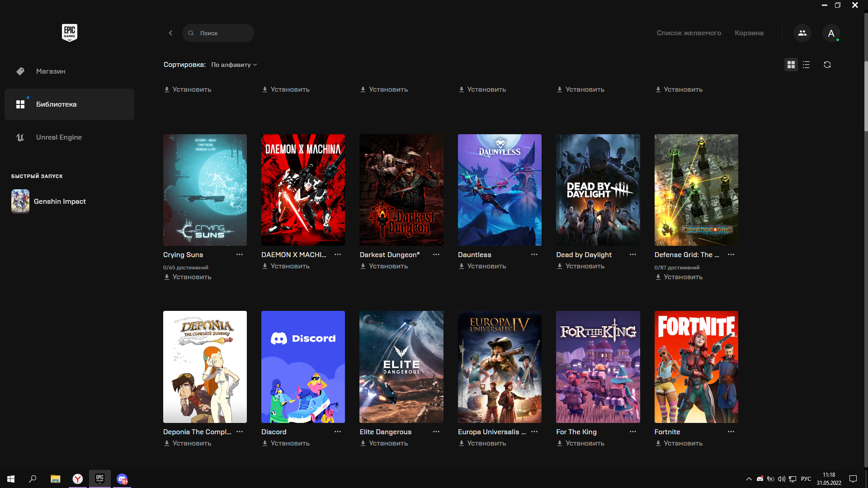
Task: Install Dauntless via Установить
Action: [482, 266]
